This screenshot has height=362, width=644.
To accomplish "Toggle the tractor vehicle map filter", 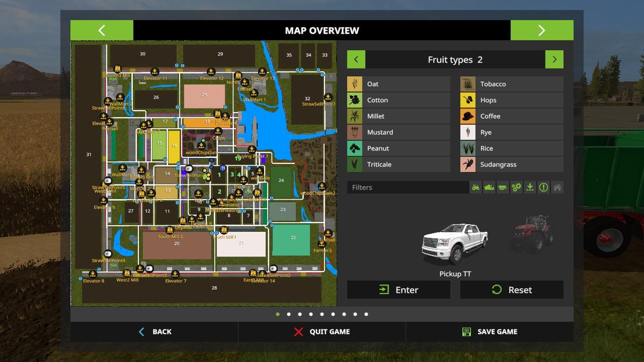I will pyautogui.click(x=475, y=188).
